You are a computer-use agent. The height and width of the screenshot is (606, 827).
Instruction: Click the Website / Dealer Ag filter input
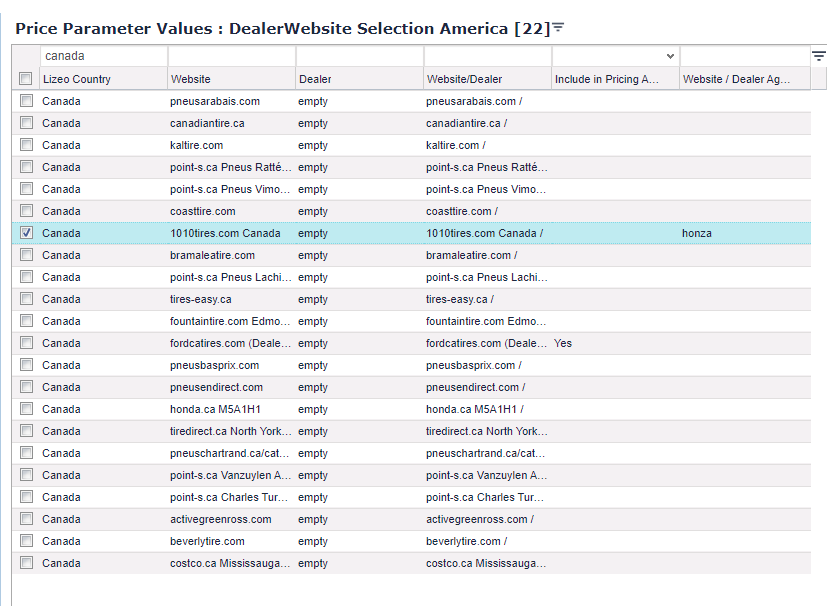tap(744, 57)
